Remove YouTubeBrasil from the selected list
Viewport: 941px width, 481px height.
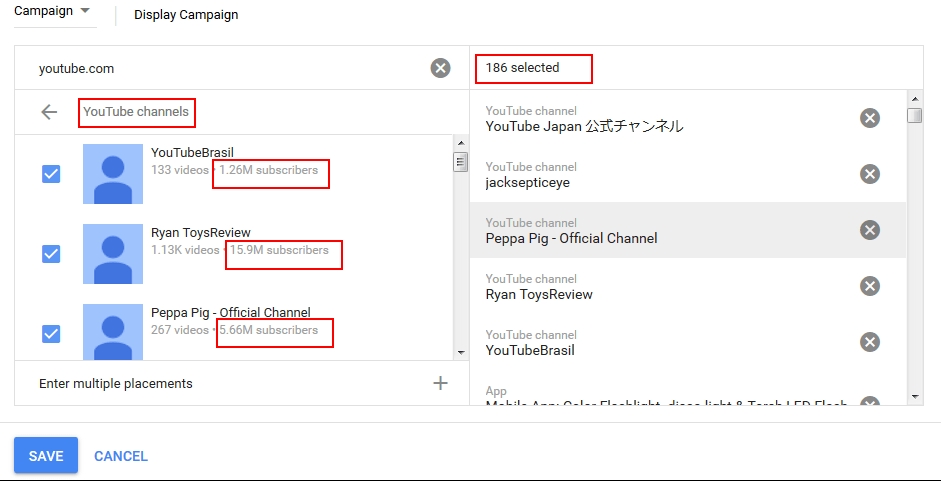(x=870, y=342)
